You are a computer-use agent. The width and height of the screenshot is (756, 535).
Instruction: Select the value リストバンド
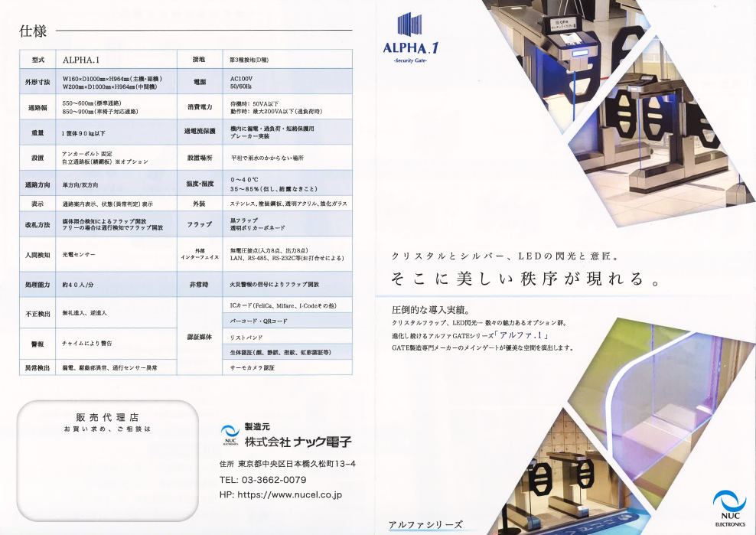[246, 338]
